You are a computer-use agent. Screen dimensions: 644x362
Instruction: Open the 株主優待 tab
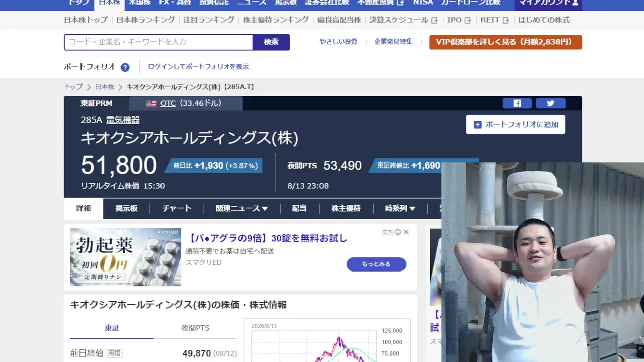pos(346,208)
